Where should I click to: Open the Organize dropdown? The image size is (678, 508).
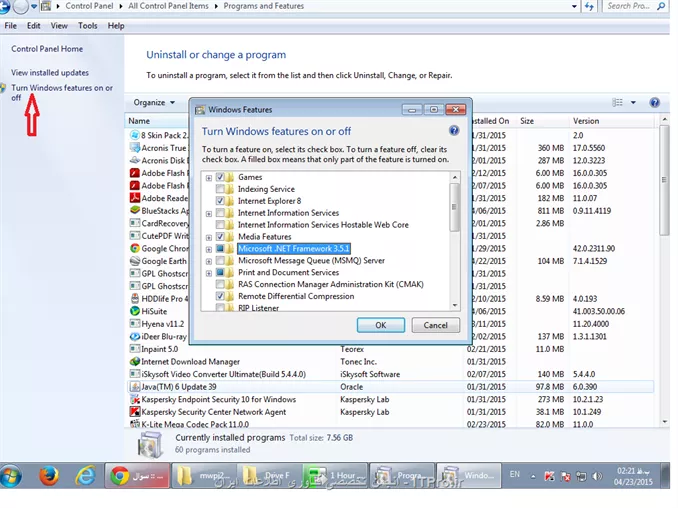(154, 102)
